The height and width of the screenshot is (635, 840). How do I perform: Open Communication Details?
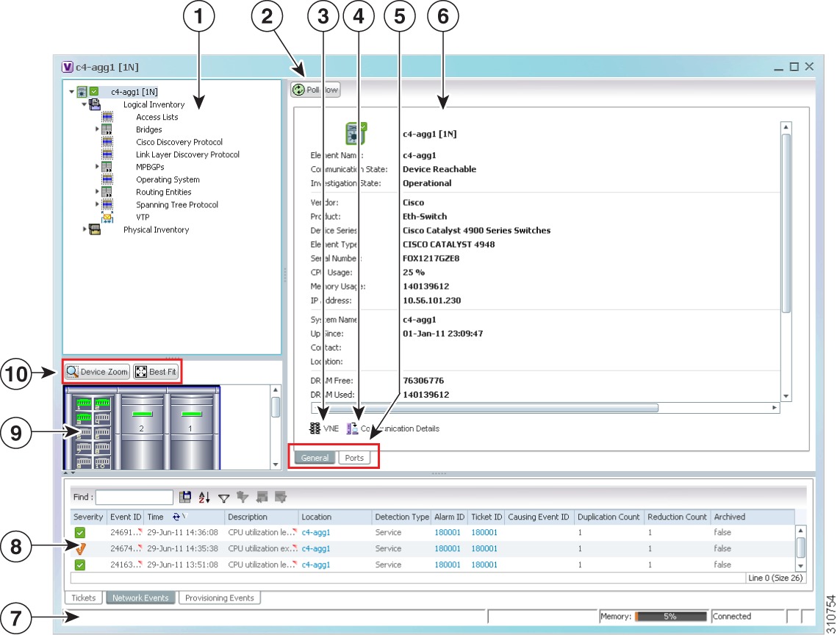[x=392, y=428]
